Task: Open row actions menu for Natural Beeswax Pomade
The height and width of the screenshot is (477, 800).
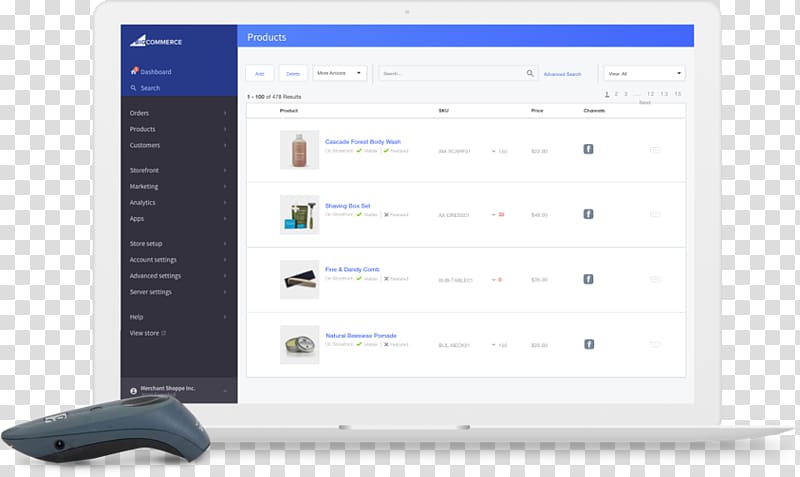Action: coord(655,344)
